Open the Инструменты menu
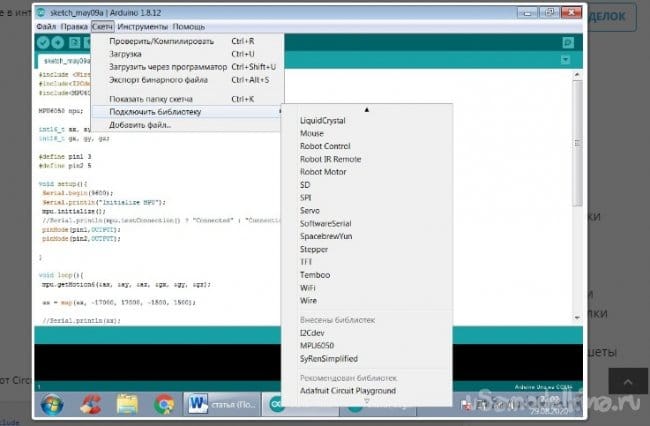Screen dimensions: 650x426 click(x=143, y=27)
